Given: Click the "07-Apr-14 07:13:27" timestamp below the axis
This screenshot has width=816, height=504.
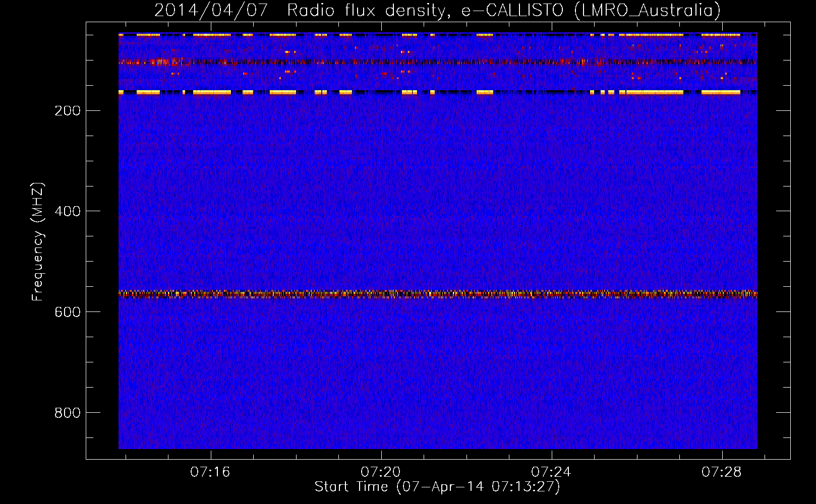Looking at the screenshot, I should 478,487.
